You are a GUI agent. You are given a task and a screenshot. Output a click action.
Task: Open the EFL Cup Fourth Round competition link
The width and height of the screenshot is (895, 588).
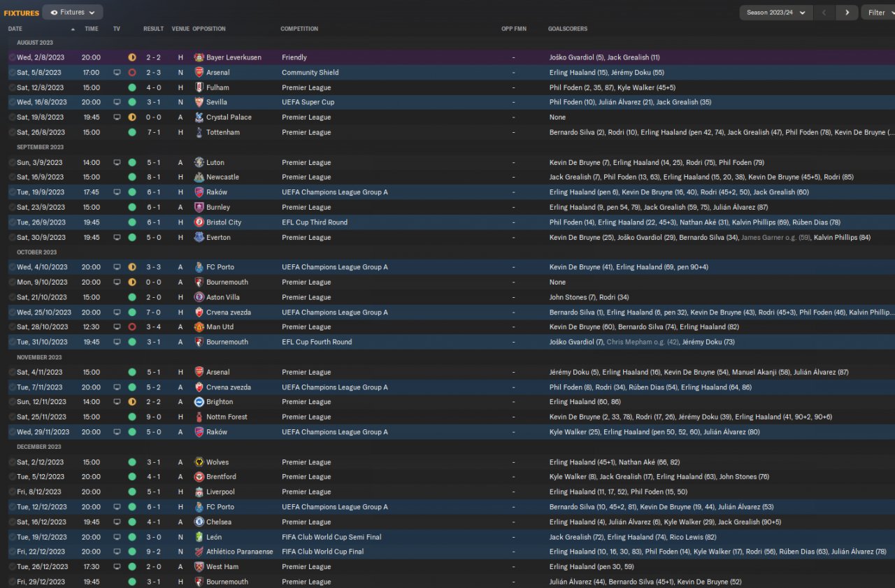(x=317, y=342)
